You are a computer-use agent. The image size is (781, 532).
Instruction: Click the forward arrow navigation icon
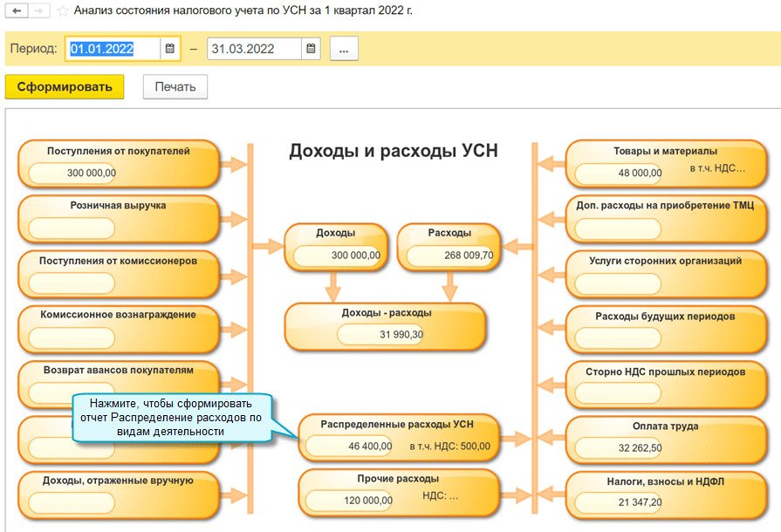click(x=38, y=10)
